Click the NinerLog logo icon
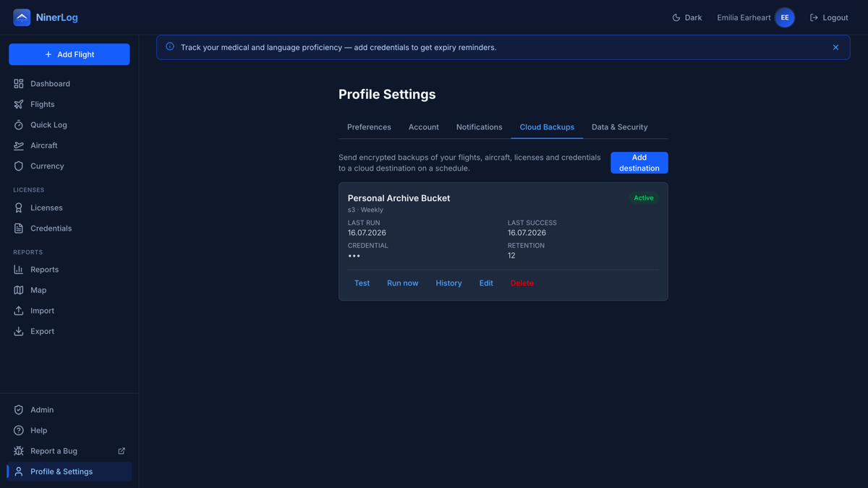The image size is (868, 488). tap(22, 17)
